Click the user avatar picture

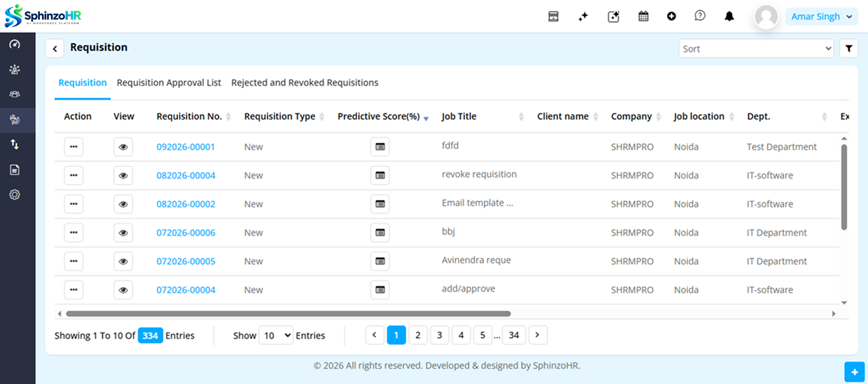tap(766, 17)
